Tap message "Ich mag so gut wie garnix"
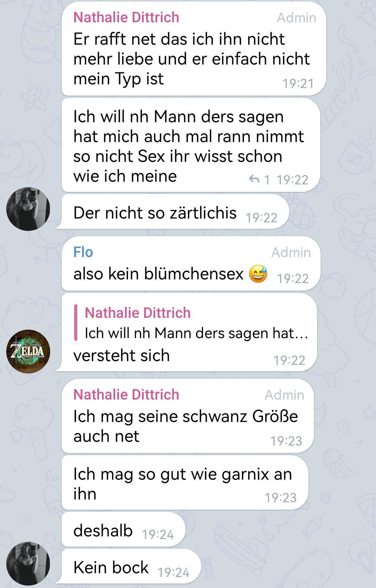The height and width of the screenshot is (588, 376). coord(185,483)
